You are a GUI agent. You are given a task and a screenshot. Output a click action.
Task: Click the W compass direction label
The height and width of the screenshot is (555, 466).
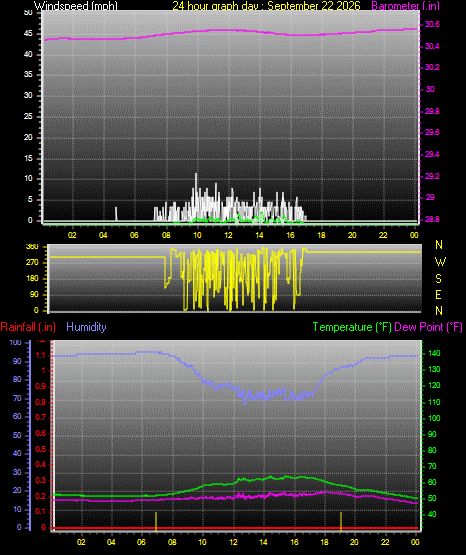pos(440,262)
